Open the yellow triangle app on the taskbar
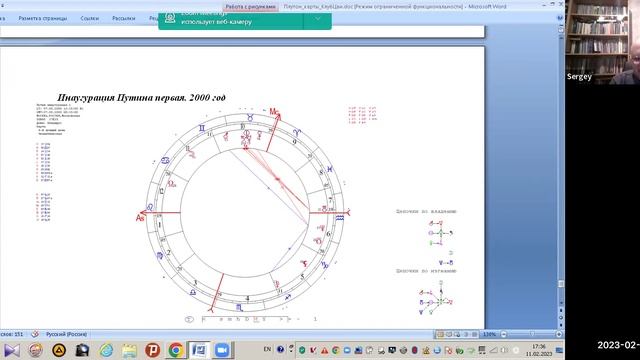640x360 pixels. [59, 350]
